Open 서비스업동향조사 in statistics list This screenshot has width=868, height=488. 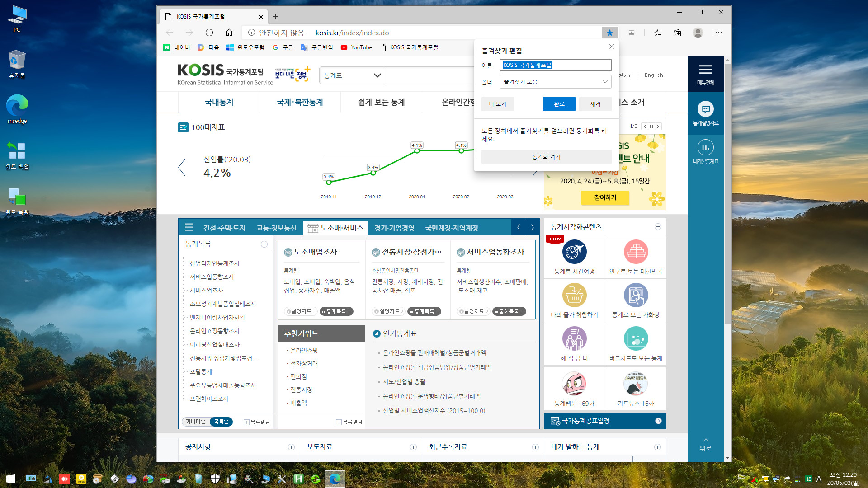[212, 277]
